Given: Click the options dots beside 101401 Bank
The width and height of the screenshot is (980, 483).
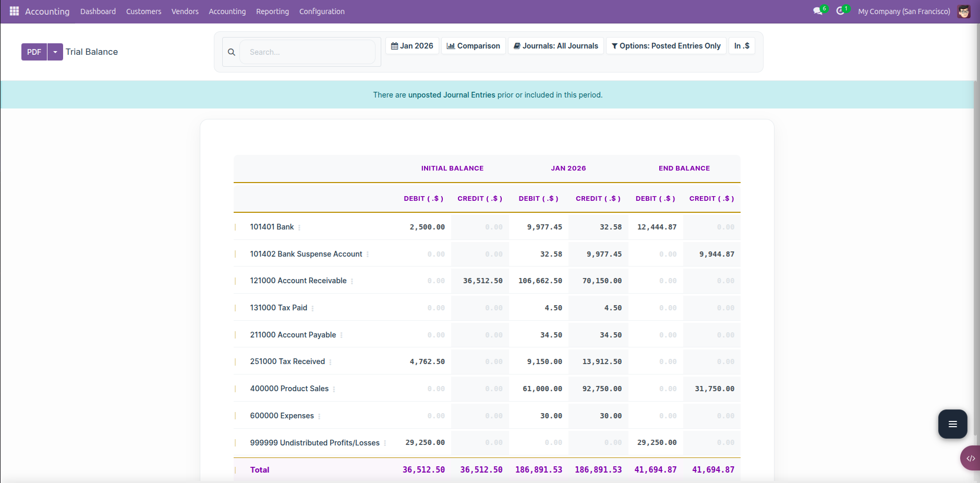Looking at the screenshot, I should pyautogui.click(x=299, y=228).
